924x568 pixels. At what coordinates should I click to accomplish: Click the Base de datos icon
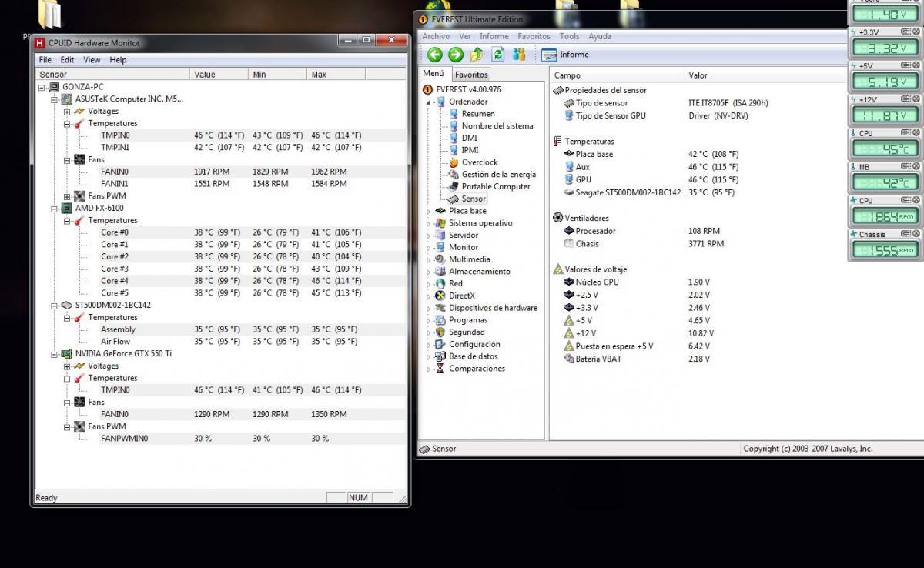click(x=440, y=357)
